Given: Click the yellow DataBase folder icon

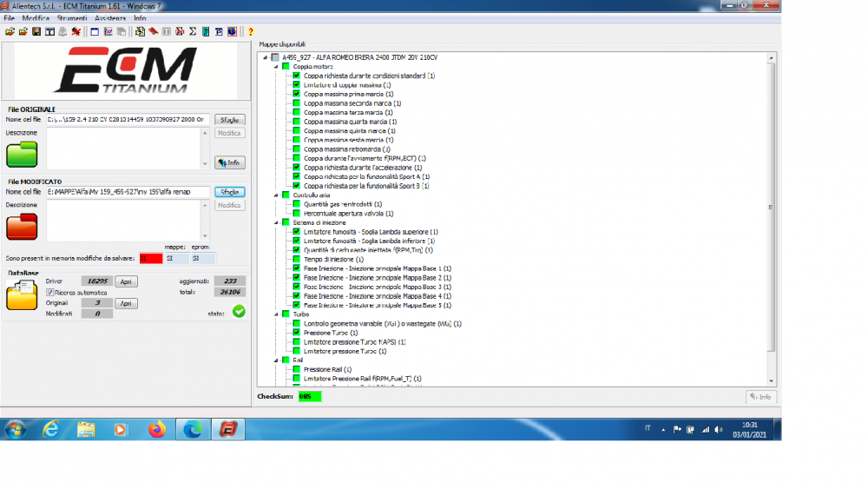Looking at the screenshot, I should [x=22, y=294].
